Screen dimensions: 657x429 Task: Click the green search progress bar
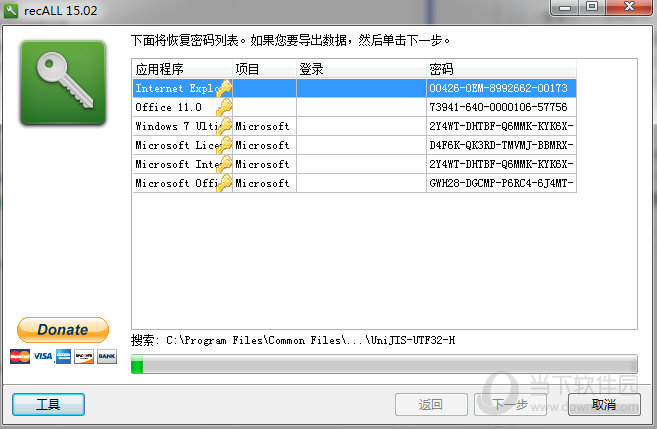point(384,363)
